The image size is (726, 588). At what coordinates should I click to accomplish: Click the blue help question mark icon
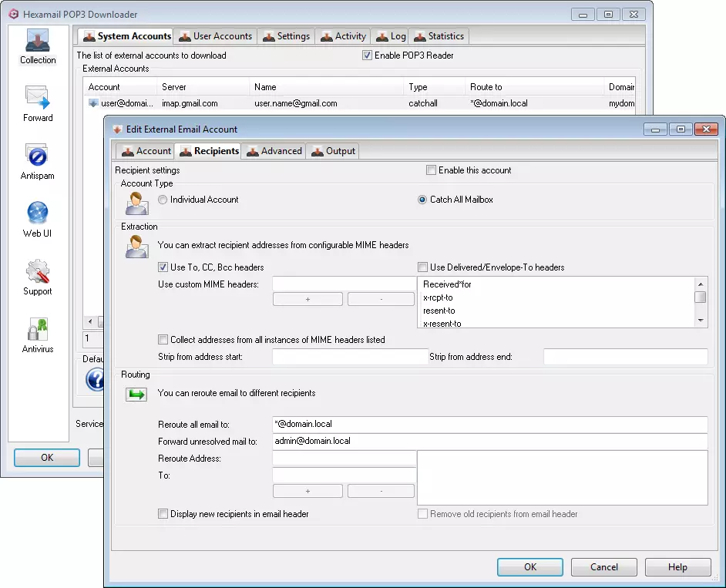tap(94, 379)
